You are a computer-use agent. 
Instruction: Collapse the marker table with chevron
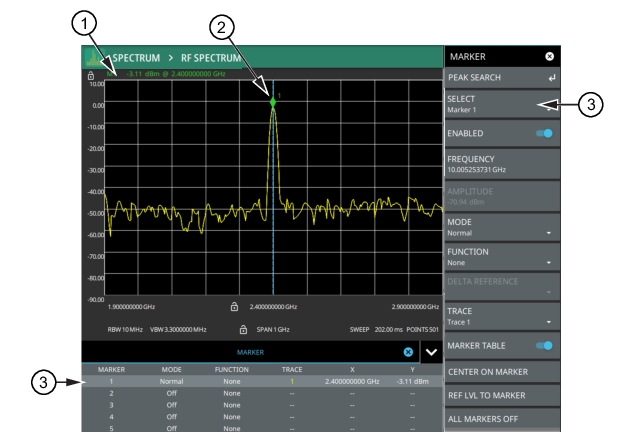coord(431,353)
